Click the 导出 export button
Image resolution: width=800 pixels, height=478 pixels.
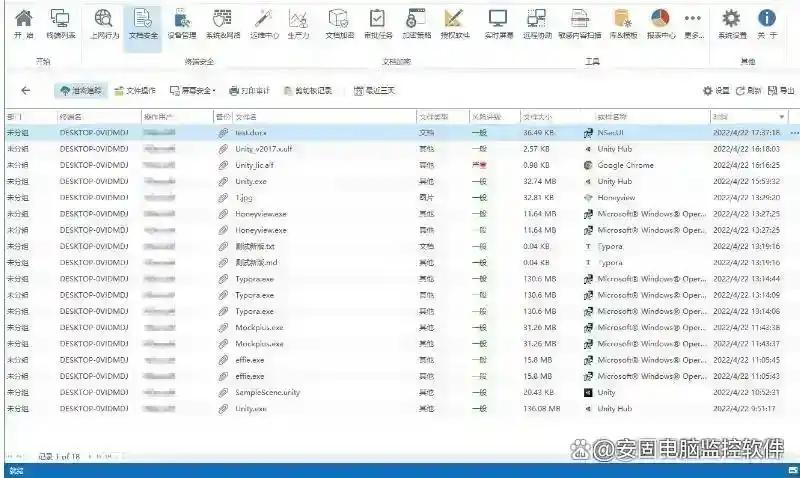pos(781,91)
